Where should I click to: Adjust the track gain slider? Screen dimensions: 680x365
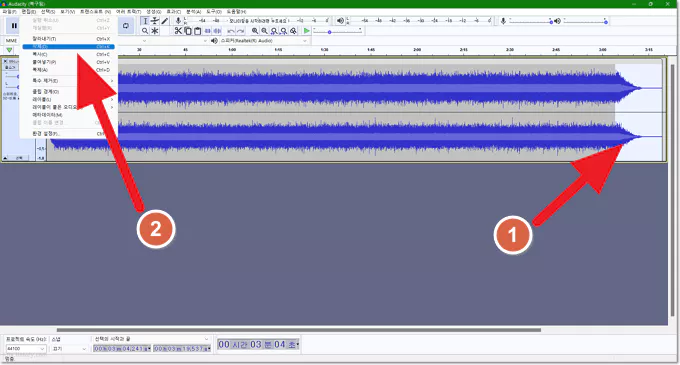click(12, 77)
